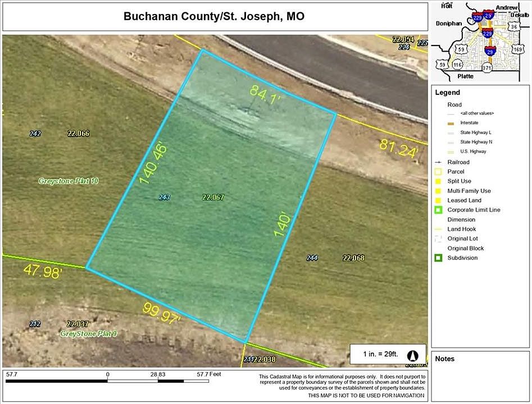Click the US 169 shield on the locator map

coord(518,49)
